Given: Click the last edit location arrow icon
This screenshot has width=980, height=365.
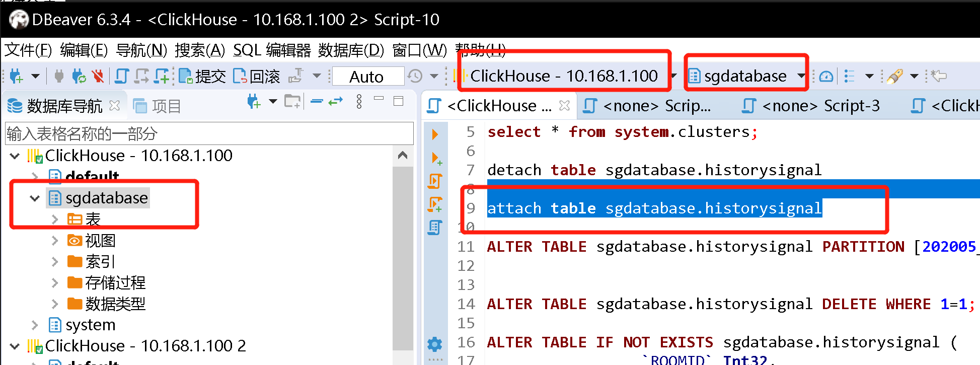Looking at the screenshot, I should pyautogui.click(x=938, y=76).
